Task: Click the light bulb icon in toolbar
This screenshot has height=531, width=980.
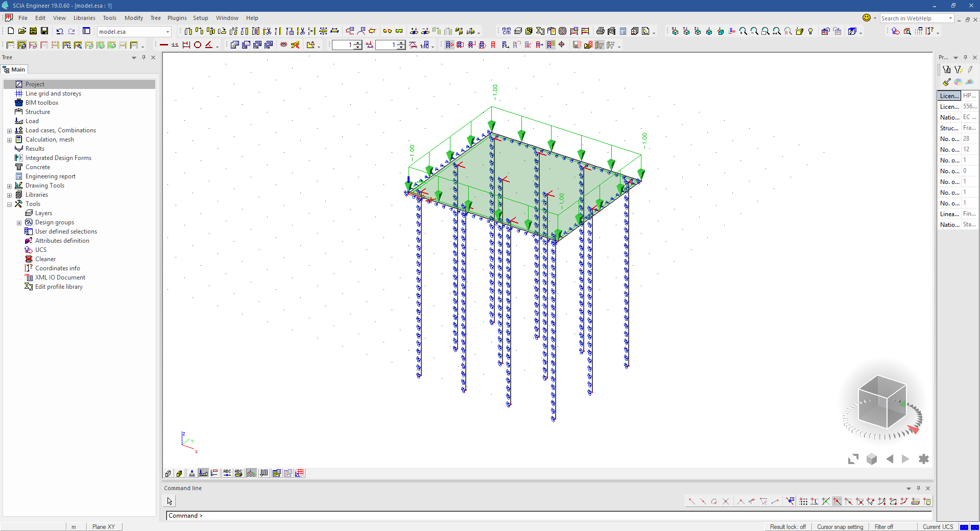Action: point(810,31)
